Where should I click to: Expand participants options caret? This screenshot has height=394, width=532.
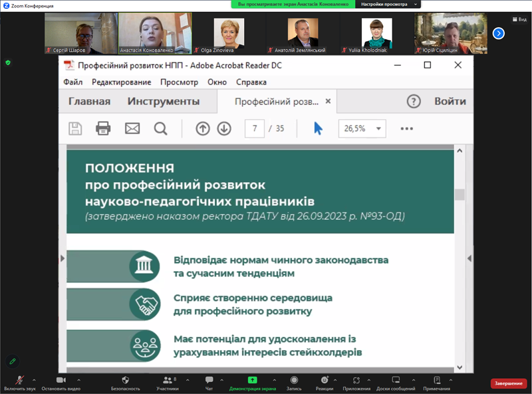tap(188, 380)
